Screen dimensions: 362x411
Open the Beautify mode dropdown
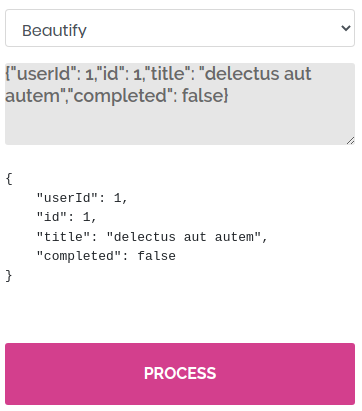click(180, 28)
